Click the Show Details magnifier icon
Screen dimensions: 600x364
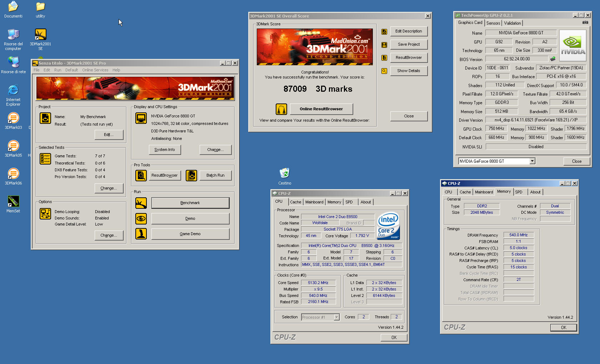point(384,71)
